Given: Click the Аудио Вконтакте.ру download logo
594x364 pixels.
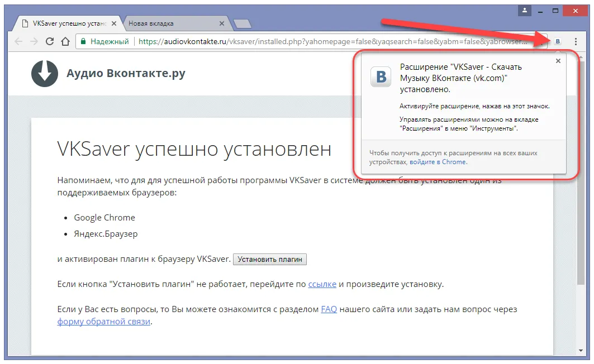Looking at the screenshot, I should (45, 73).
